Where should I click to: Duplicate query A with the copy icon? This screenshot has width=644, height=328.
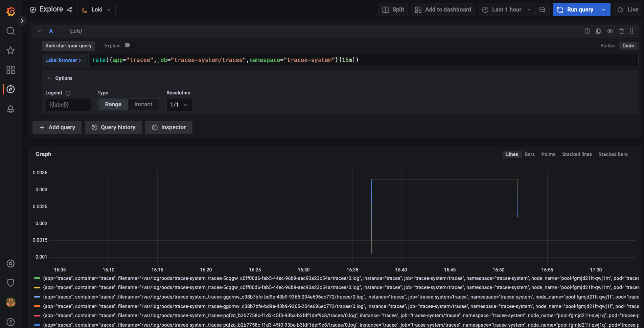[x=598, y=31]
